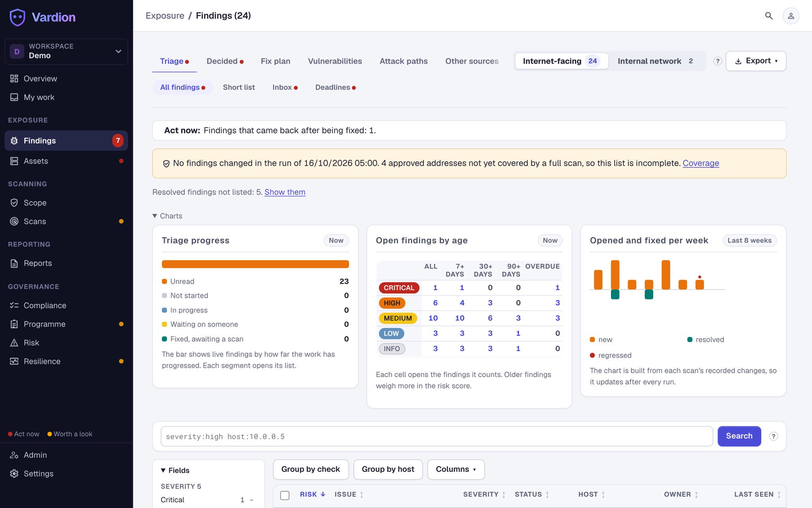Image resolution: width=812 pixels, height=508 pixels.
Task: Open the Short list sub-tab
Action: (239, 87)
